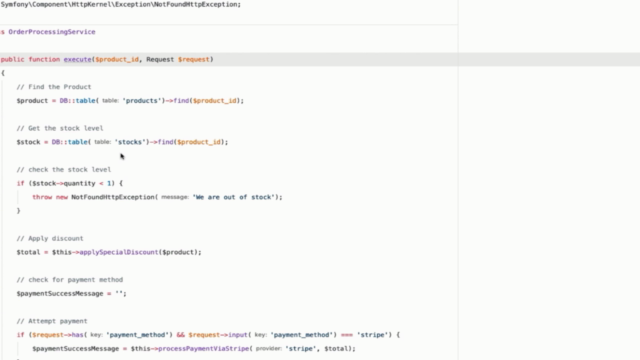Viewport: 640px width, 360px height.
Task: Click the NotFoundHttpException use import line
Action: tap(121, 4)
